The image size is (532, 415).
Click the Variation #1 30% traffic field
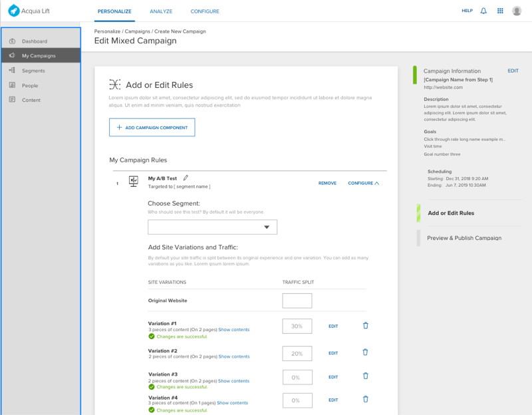297,326
